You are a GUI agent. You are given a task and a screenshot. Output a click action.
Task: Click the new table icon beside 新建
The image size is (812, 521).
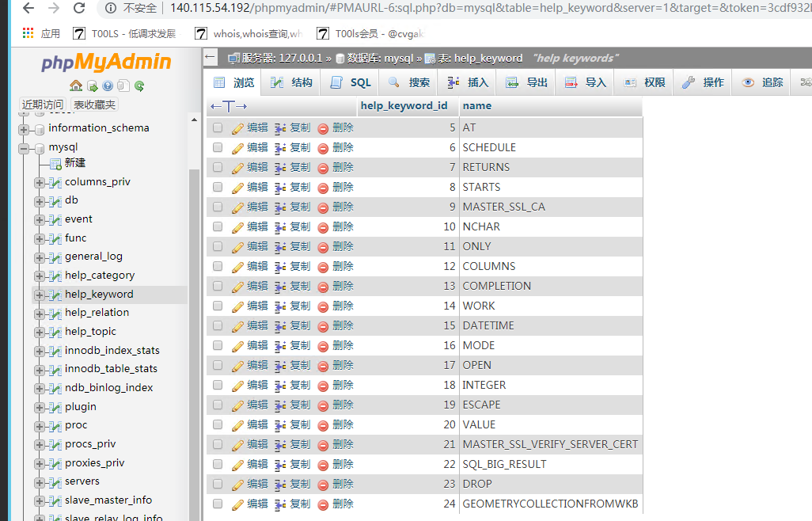55,164
